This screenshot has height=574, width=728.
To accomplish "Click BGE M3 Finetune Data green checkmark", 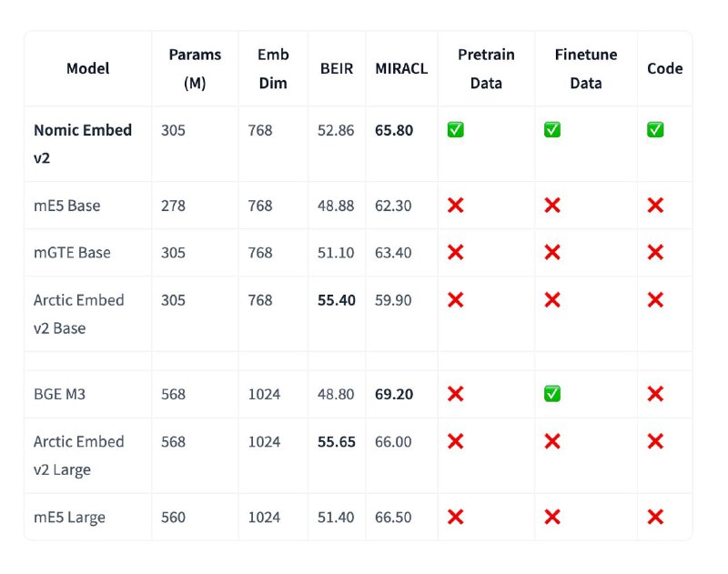I will pyautogui.click(x=552, y=394).
